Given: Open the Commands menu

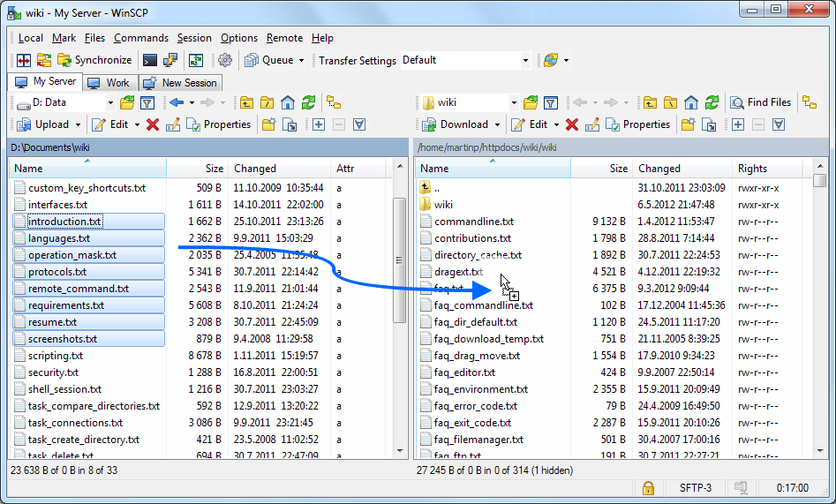Looking at the screenshot, I should 141,38.
